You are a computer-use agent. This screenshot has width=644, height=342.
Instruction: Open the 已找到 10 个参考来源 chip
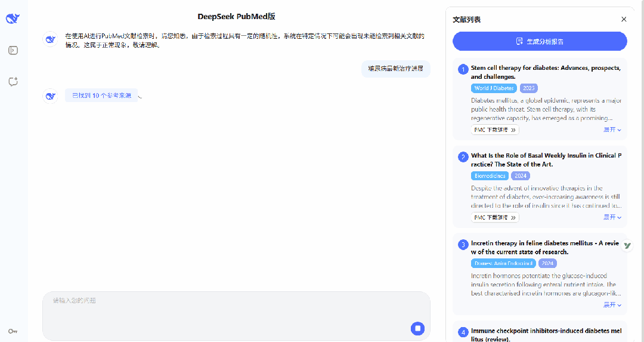click(101, 95)
